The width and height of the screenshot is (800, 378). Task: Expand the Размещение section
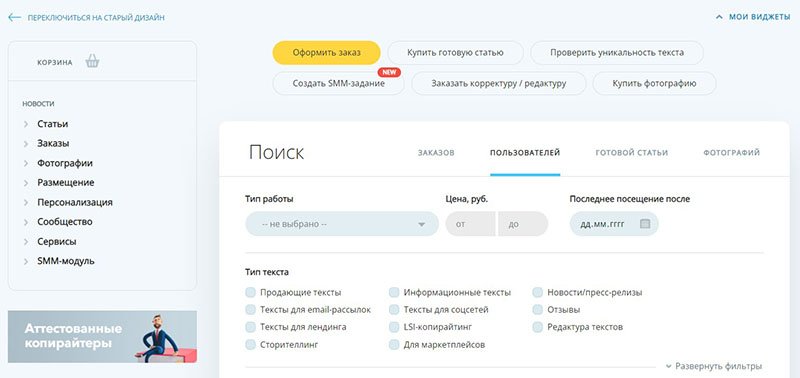click(x=65, y=183)
